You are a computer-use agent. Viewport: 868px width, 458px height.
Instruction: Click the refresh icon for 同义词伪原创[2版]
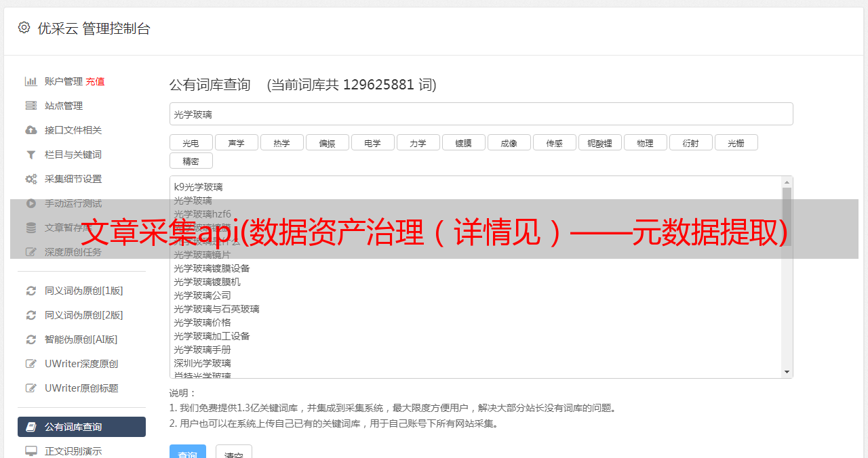[x=31, y=315]
